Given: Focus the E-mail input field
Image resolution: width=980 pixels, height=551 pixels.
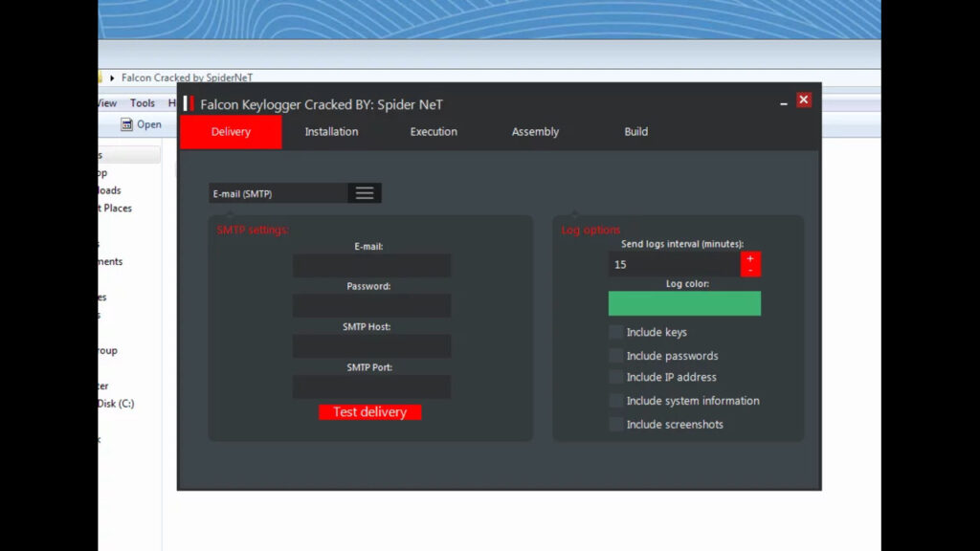Looking at the screenshot, I should pyautogui.click(x=371, y=266).
